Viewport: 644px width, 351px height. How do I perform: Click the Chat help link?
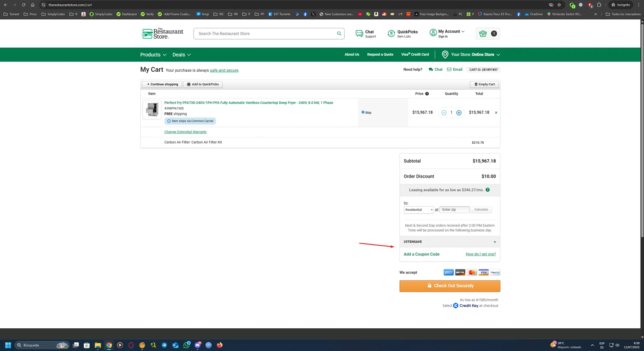(x=435, y=70)
